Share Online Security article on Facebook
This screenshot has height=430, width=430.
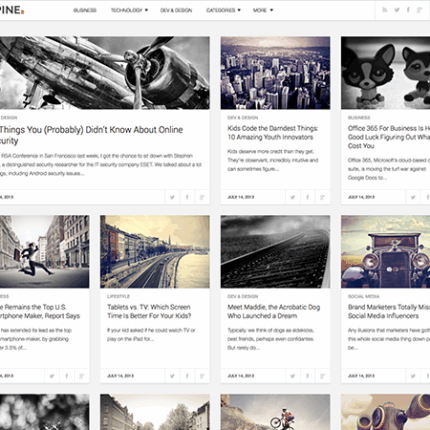pyautogui.click(x=187, y=197)
